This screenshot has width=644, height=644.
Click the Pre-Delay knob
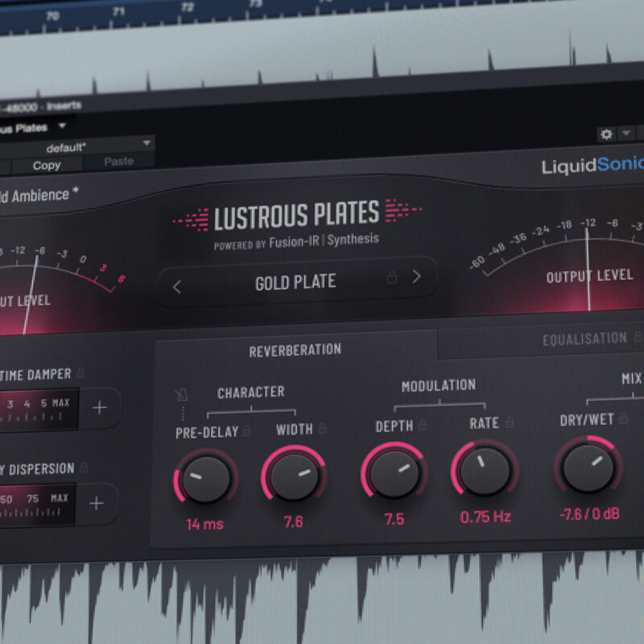[x=206, y=479]
